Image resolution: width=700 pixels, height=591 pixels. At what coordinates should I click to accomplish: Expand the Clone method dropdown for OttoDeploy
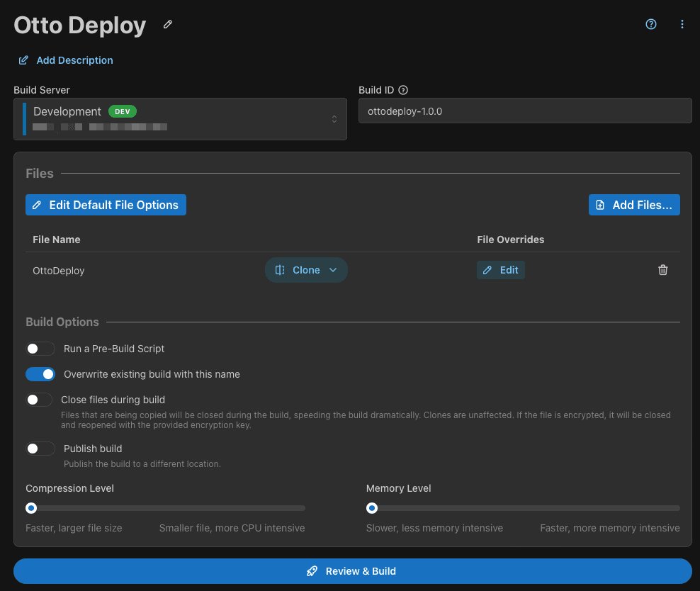click(306, 270)
